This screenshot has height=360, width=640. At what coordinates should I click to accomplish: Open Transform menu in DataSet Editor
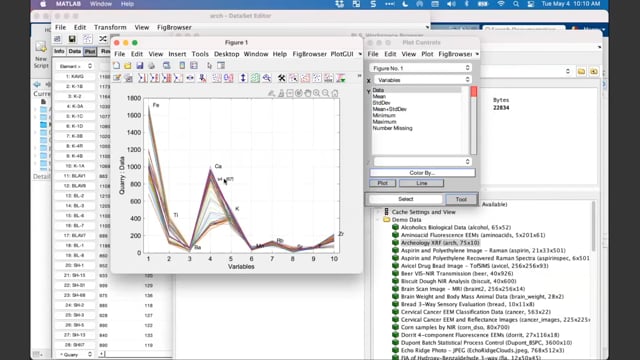click(110, 27)
